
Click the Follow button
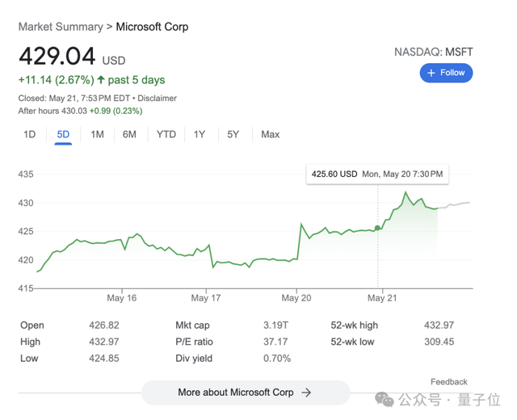(446, 73)
